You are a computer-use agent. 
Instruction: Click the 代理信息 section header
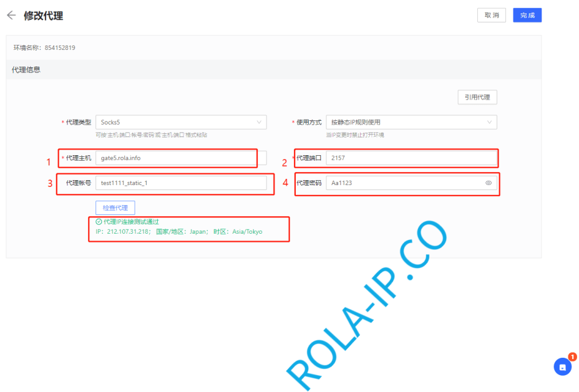click(26, 70)
